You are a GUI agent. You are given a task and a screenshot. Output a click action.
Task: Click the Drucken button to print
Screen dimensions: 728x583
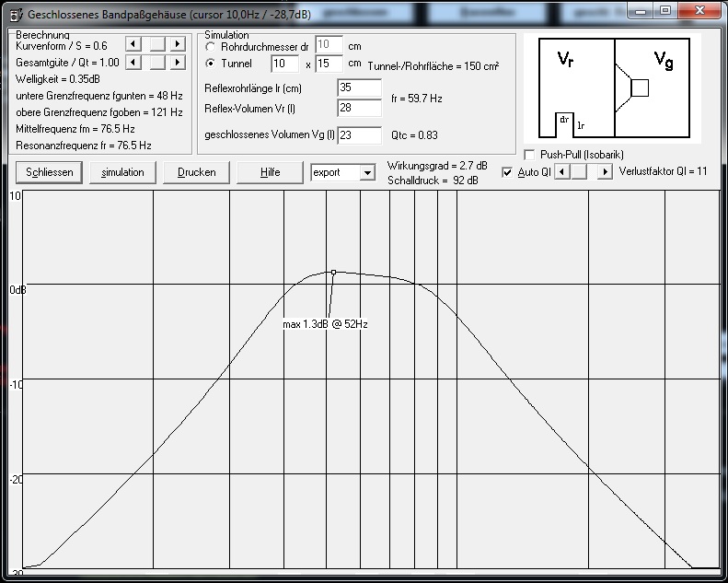197,172
